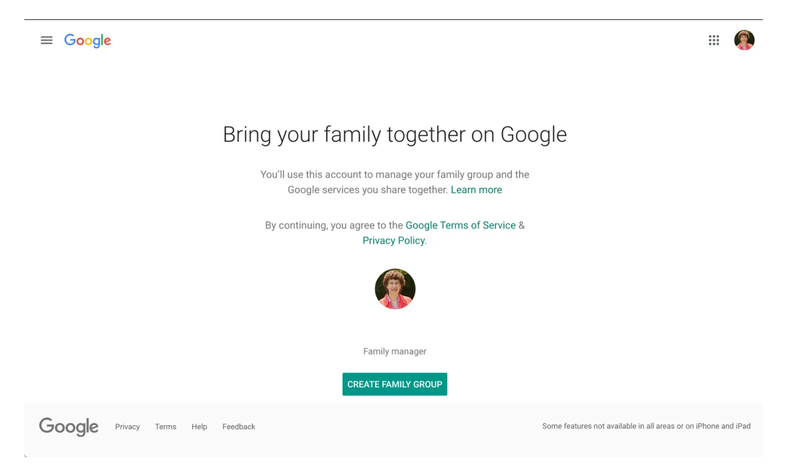Open Help from the footer
This screenshot has width=810, height=467.
tap(199, 427)
